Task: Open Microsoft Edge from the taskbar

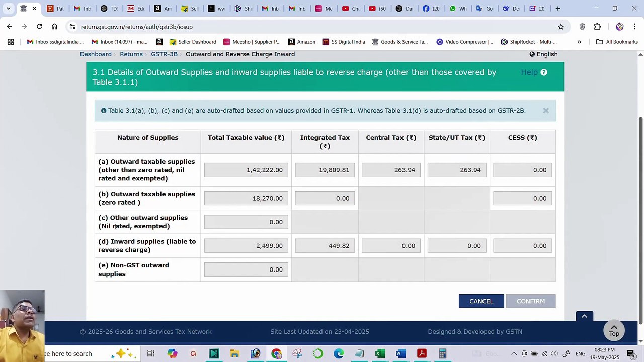Action: 339,354
